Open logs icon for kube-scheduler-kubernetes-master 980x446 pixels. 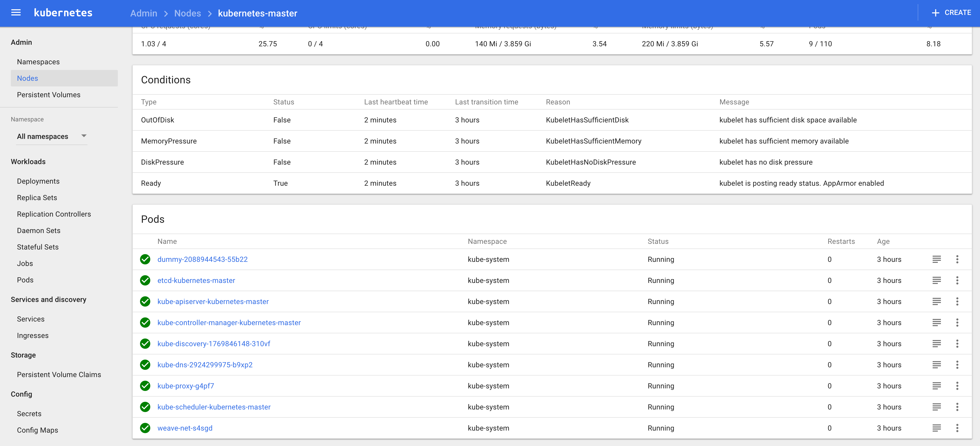tap(937, 407)
